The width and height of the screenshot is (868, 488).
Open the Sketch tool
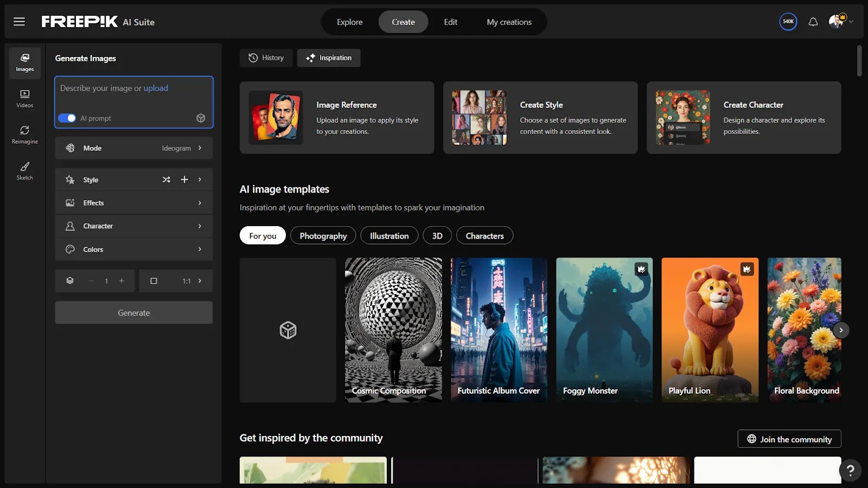point(24,171)
